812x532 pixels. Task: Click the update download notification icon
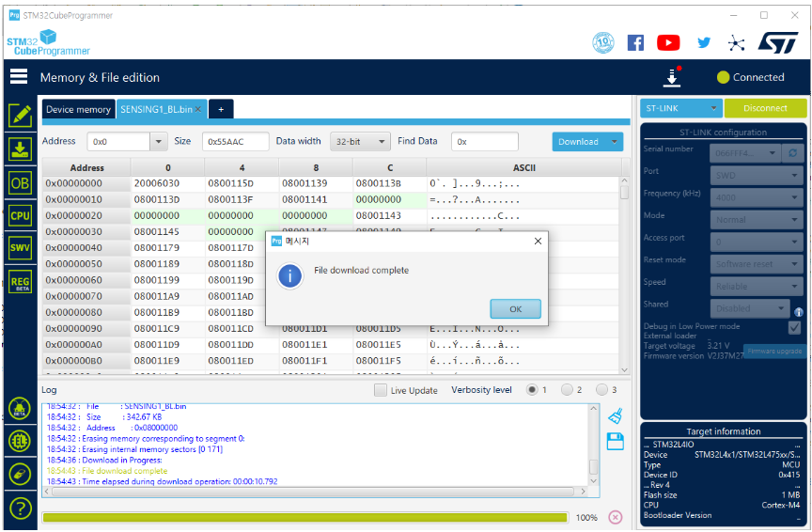pyautogui.click(x=672, y=77)
